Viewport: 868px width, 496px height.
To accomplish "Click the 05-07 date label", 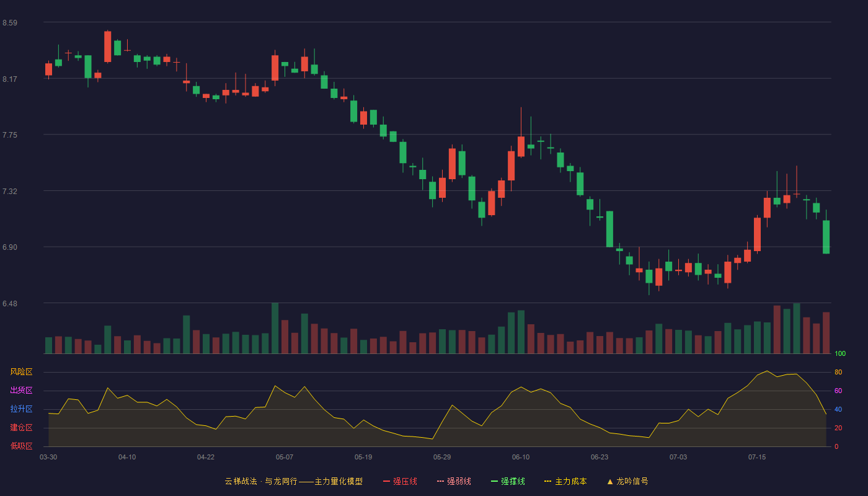I will click(285, 457).
